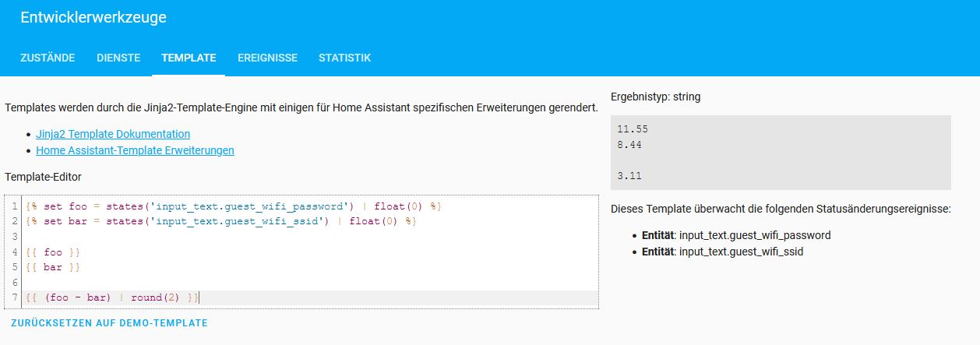980x345 pixels.
Task: Click the {{ bar }} line in the editor
Action: pyautogui.click(x=53, y=267)
